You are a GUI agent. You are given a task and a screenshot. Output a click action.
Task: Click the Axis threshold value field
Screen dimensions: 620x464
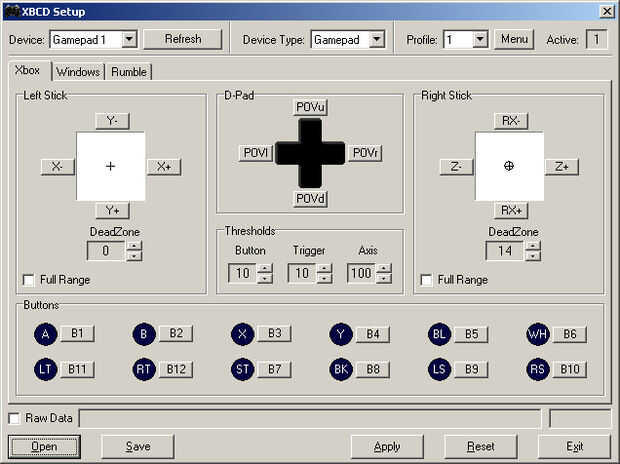click(x=361, y=273)
